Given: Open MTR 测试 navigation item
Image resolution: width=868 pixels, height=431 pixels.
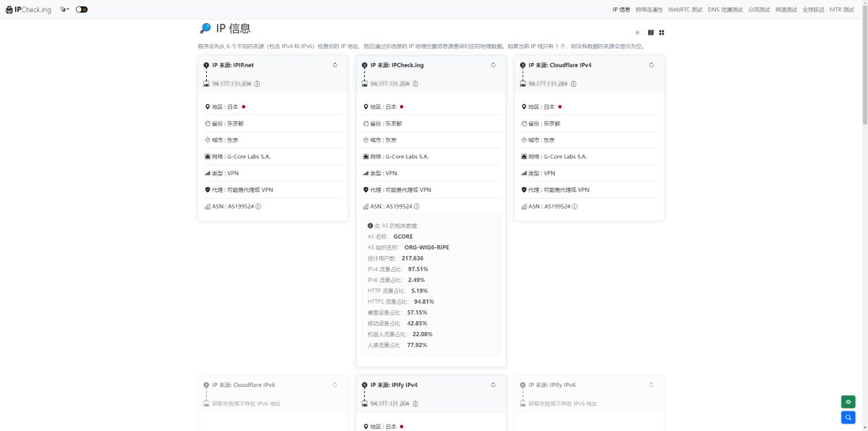Looking at the screenshot, I should [x=842, y=9].
